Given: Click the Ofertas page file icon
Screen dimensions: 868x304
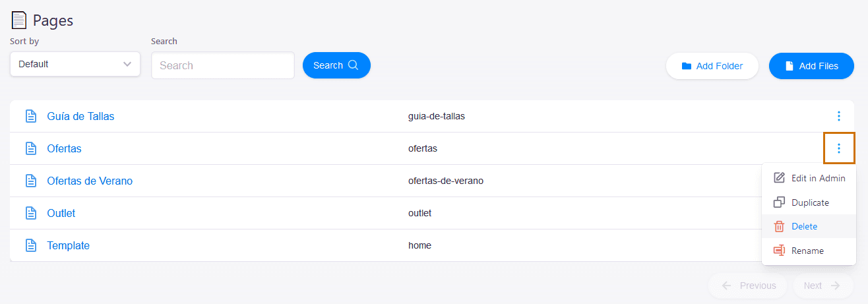Looking at the screenshot, I should 30,148.
